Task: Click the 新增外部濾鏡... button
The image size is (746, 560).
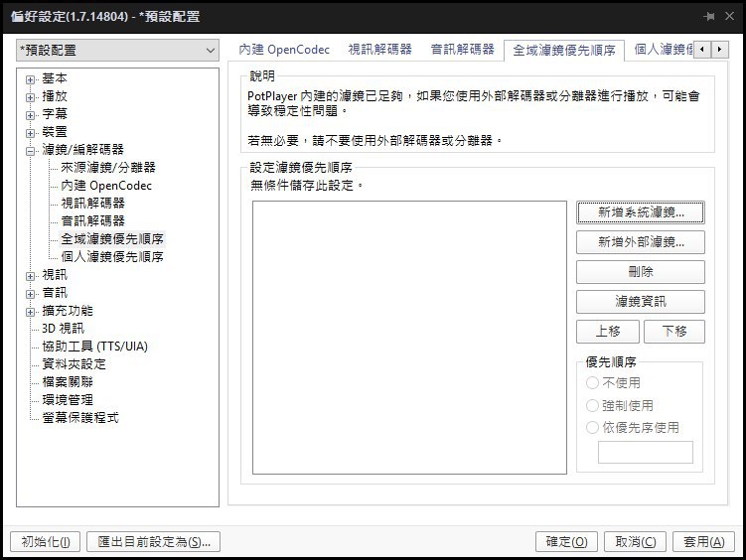Action: click(x=641, y=242)
